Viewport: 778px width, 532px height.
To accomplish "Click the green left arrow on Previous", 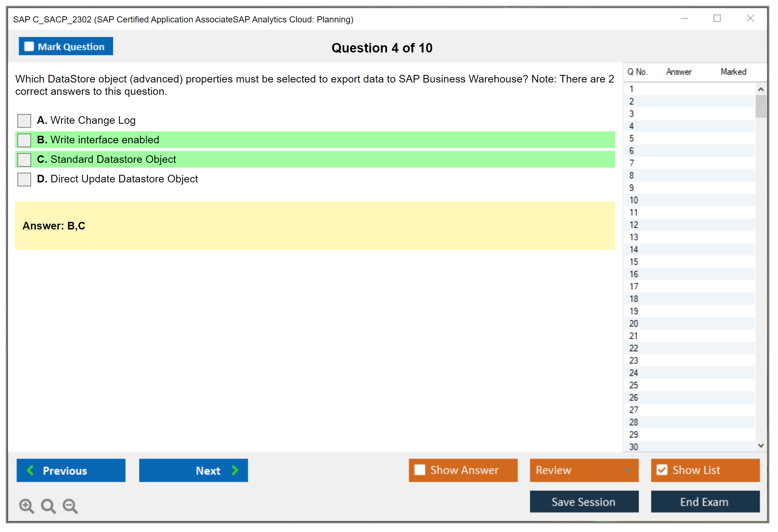I will [x=30, y=470].
